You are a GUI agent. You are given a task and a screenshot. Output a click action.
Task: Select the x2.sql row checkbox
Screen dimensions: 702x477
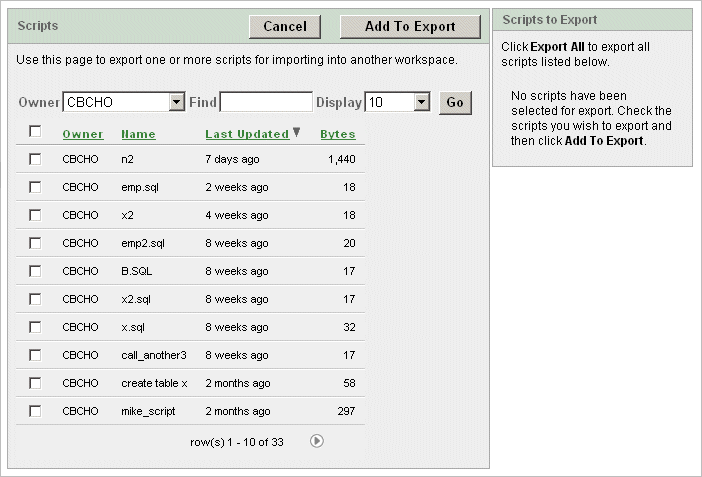35,299
